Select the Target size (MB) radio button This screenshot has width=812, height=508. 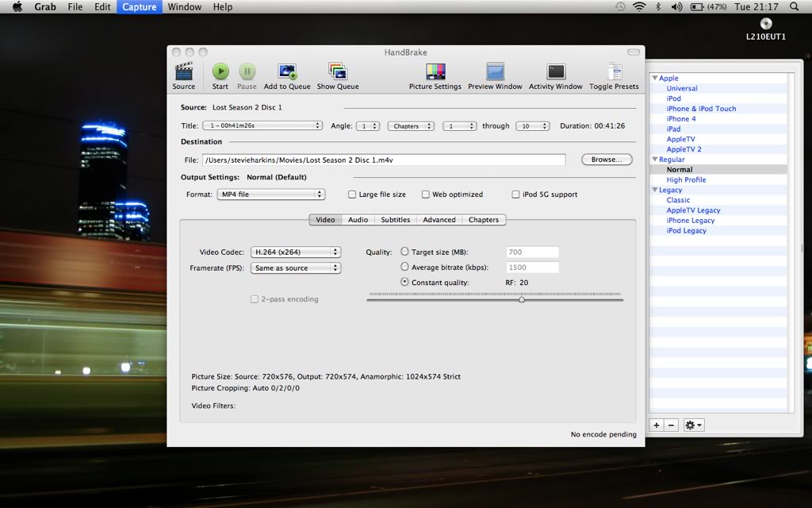[x=405, y=252]
